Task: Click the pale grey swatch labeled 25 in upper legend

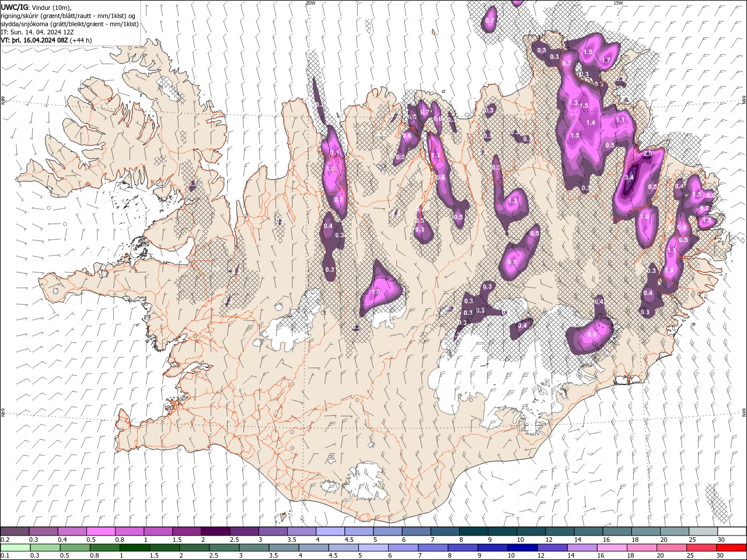Action: 703,531
